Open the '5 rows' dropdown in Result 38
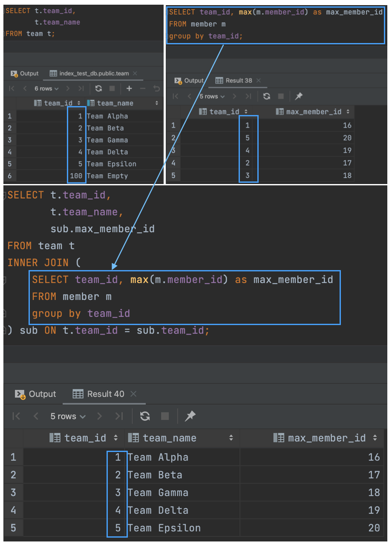This screenshot has width=392, height=547. point(212,96)
